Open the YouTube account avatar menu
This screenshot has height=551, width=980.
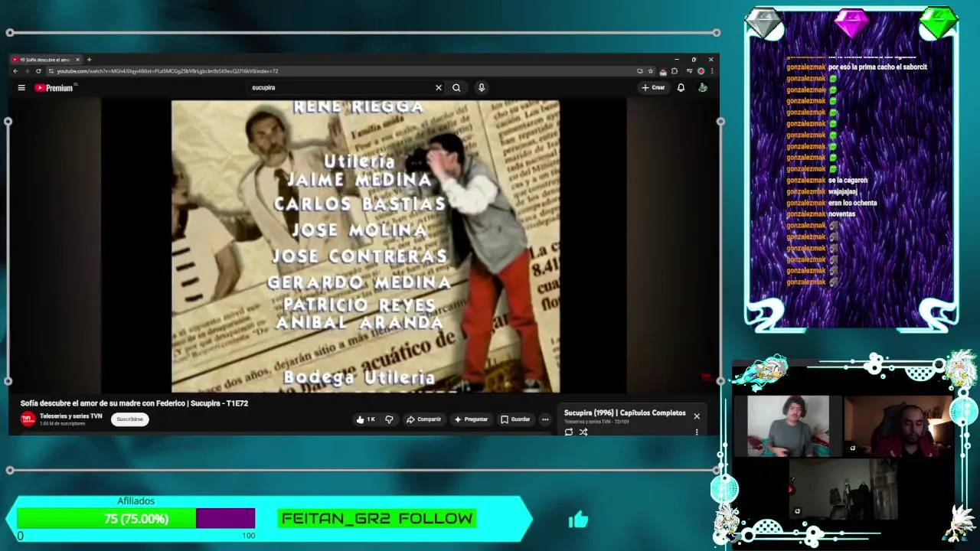(x=702, y=87)
